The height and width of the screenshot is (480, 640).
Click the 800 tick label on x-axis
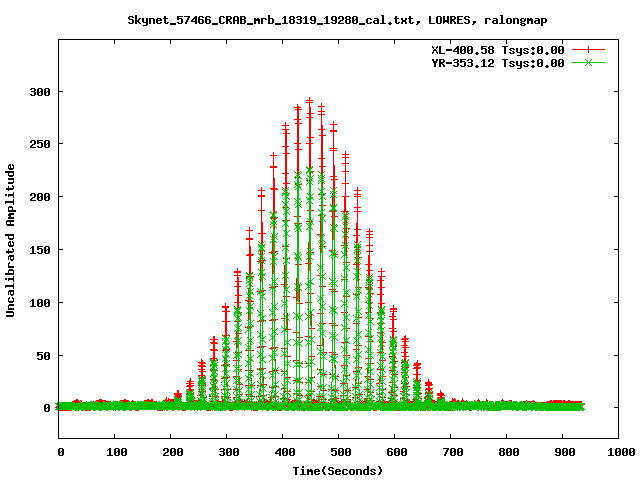click(x=509, y=452)
